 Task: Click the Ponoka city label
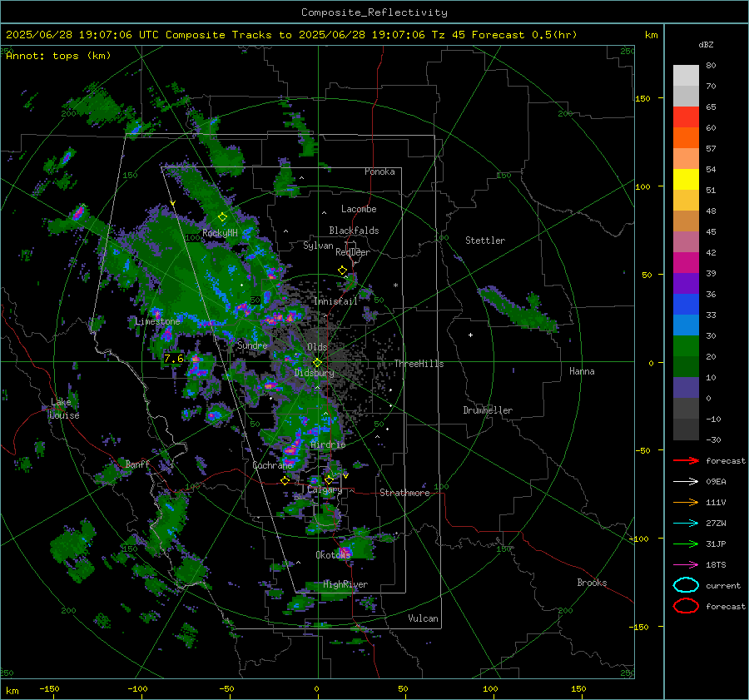[x=379, y=171]
